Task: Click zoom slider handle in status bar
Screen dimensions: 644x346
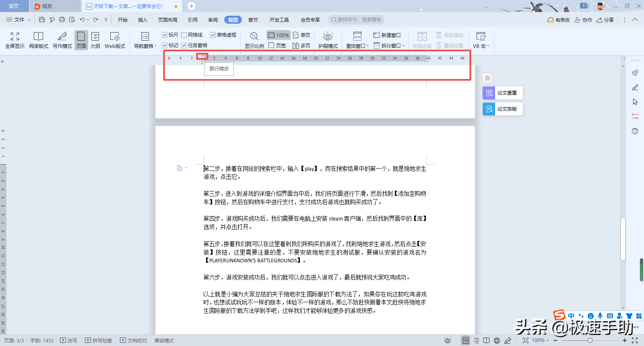Action: tap(590, 340)
